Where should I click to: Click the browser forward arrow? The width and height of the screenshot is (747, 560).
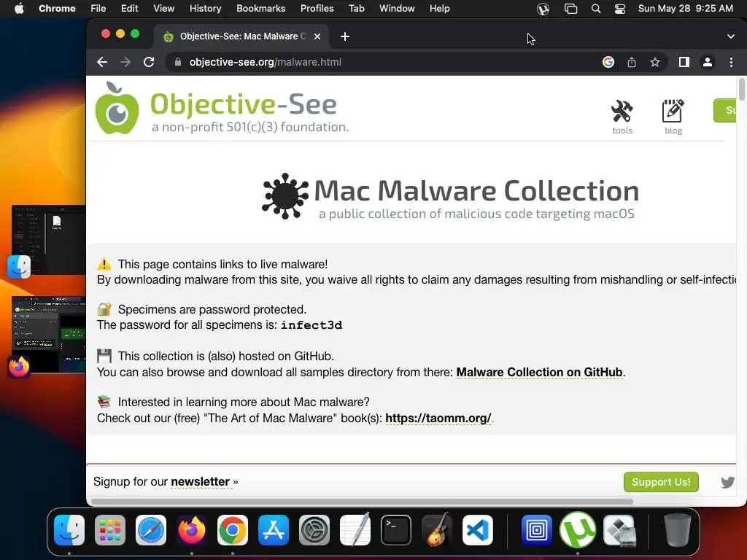tap(125, 62)
